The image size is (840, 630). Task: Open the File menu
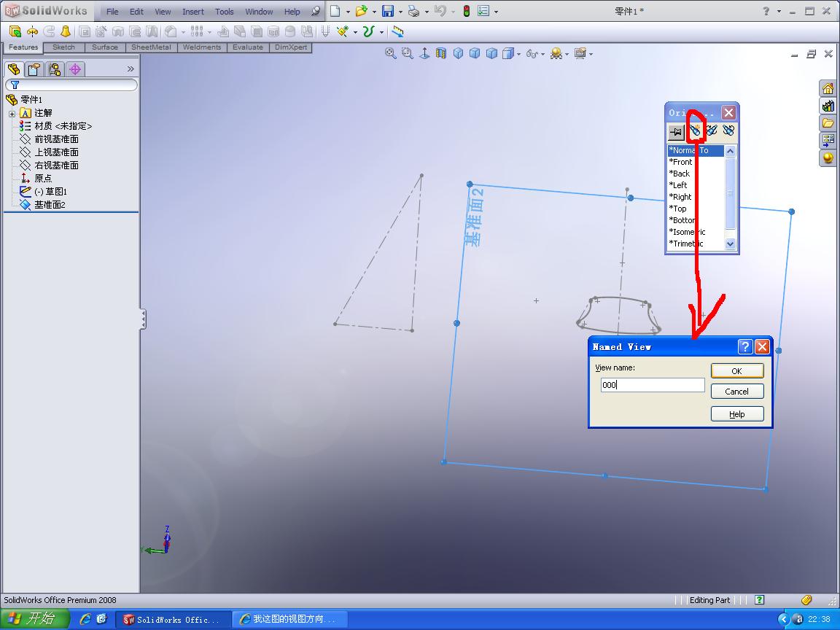(x=112, y=11)
